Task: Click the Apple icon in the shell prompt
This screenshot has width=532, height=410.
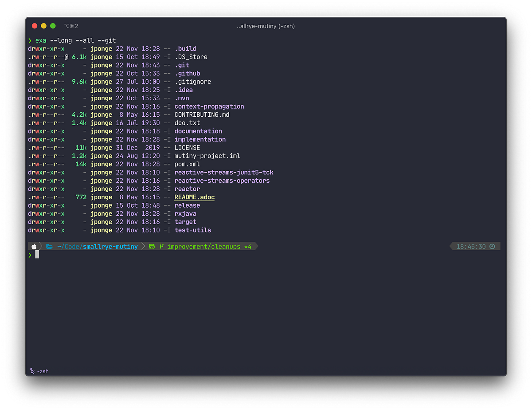Action: pos(34,246)
